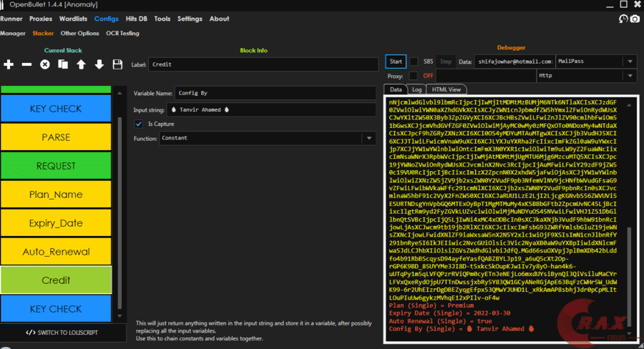644x349 pixels.
Task: Click the plus icon to add block
Action: (9, 64)
